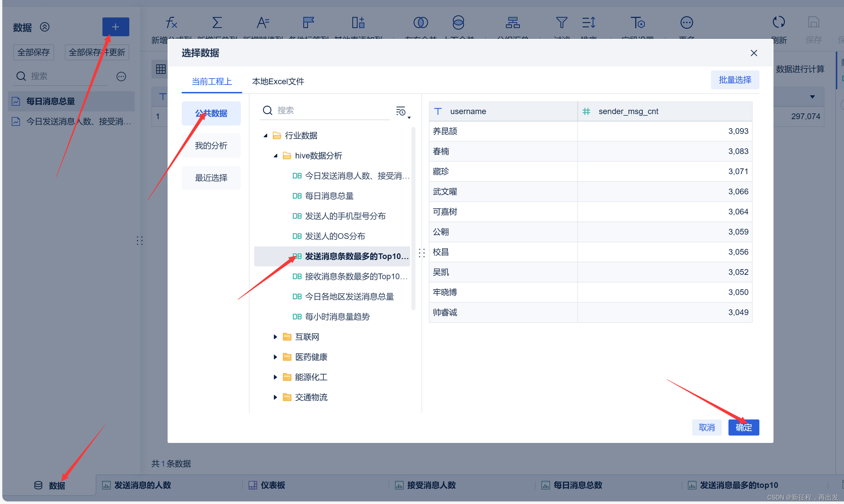
Task: Open the column dropdown arrow above 297,074
Action: tap(812, 97)
